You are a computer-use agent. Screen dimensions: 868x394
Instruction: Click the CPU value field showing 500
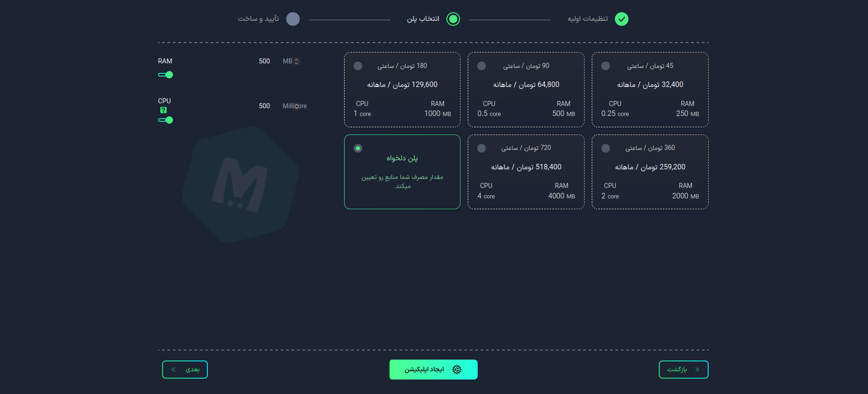tap(264, 106)
